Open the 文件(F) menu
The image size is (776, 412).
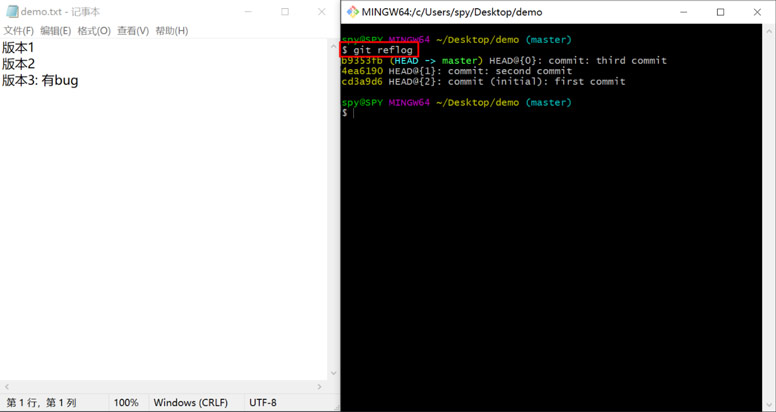(x=19, y=31)
